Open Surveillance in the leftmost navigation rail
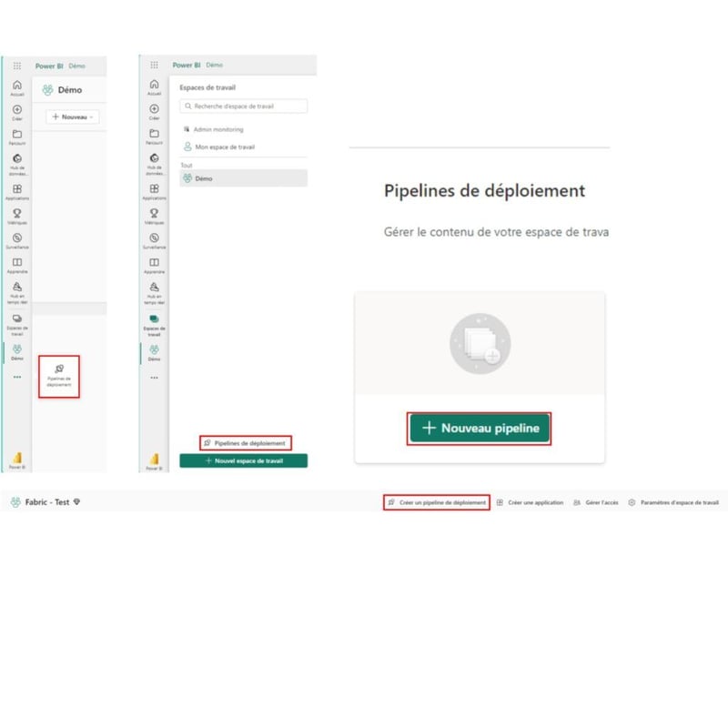This screenshot has width=728, height=728. 16,240
